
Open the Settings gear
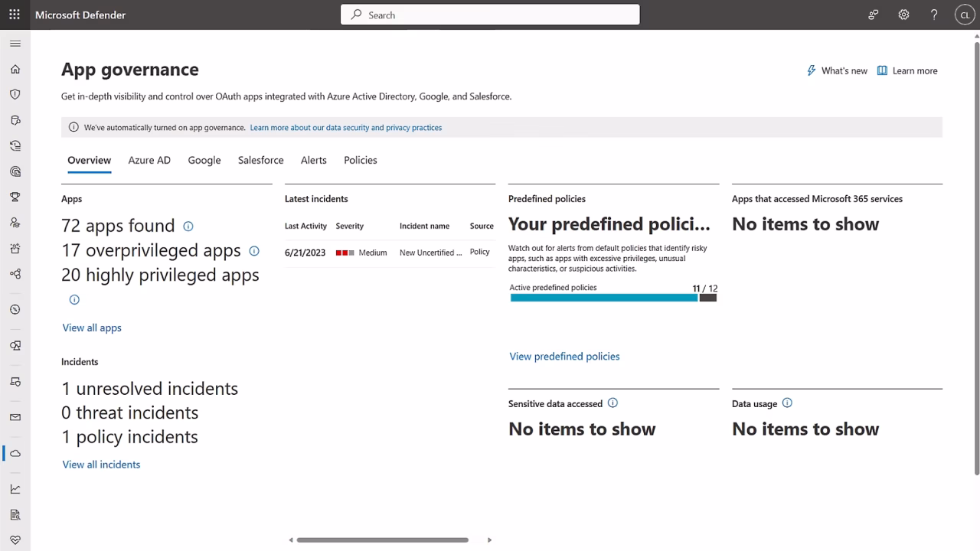[903, 15]
